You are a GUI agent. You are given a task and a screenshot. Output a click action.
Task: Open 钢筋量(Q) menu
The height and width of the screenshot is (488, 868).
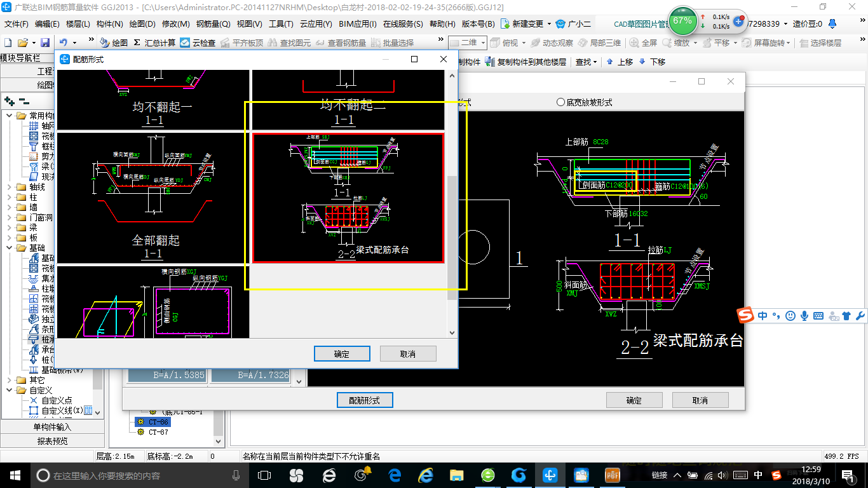tap(213, 24)
